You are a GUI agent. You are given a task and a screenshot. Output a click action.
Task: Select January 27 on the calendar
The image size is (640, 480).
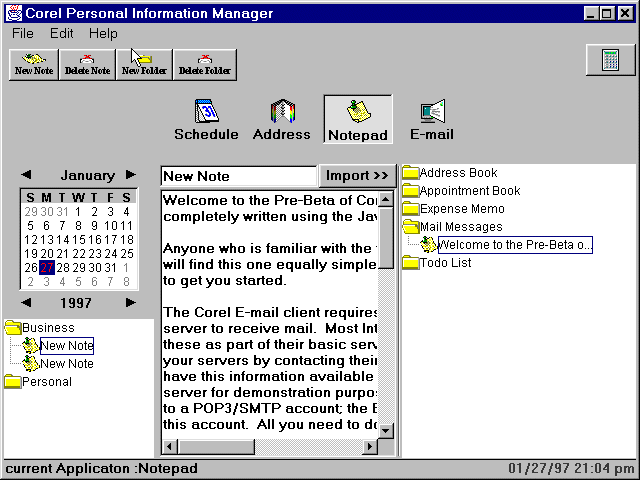click(x=47, y=268)
